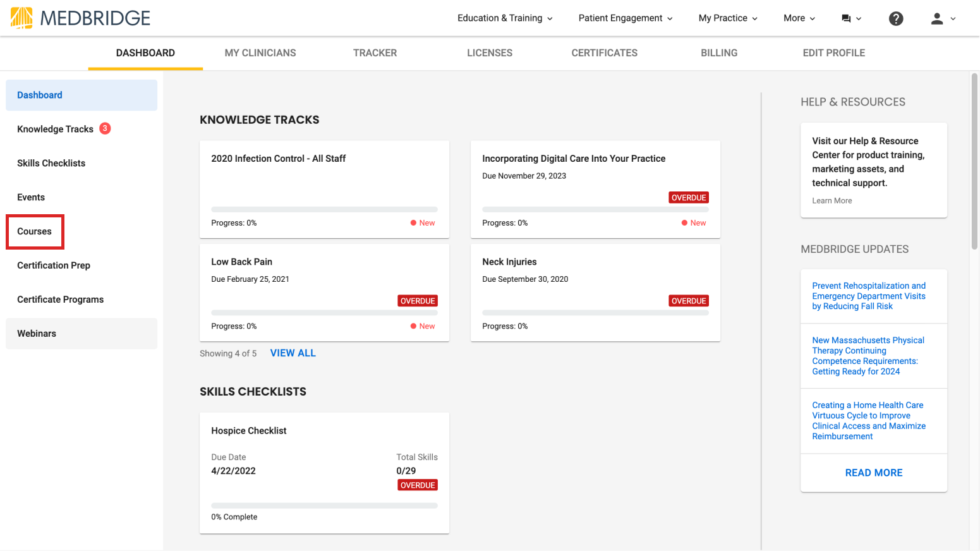This screenshot has width=980, height=551.
Task: Open Events in the sidebar
Action: click(82, 197)
